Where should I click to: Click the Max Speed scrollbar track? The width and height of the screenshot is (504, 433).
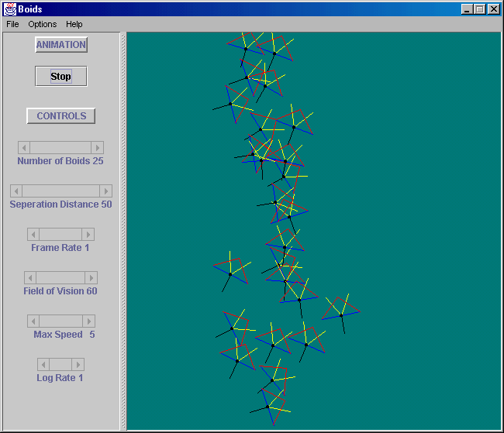click(61, 321)
